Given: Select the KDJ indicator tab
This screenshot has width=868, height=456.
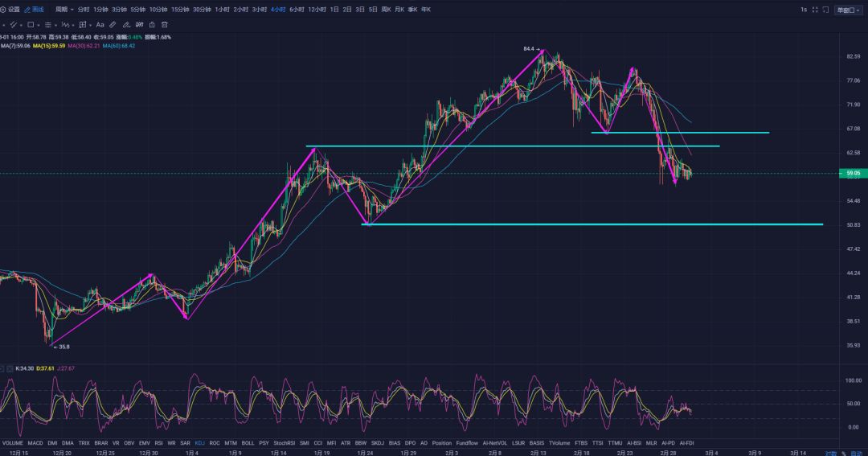Looking at the screenshot, I should pos(200,443).
